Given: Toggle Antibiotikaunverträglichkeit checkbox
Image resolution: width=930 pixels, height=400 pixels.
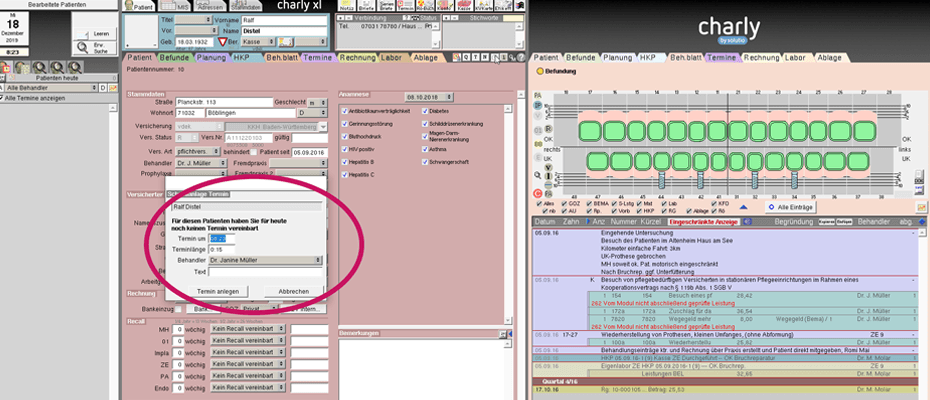Looking at the screenshot, I should pos(345,111).
